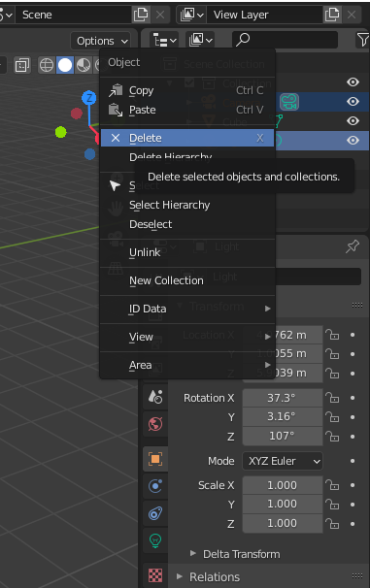The image size is (370, 588).
Task: Toggle visibility eye on Collection row
Action: click(353, 82)
